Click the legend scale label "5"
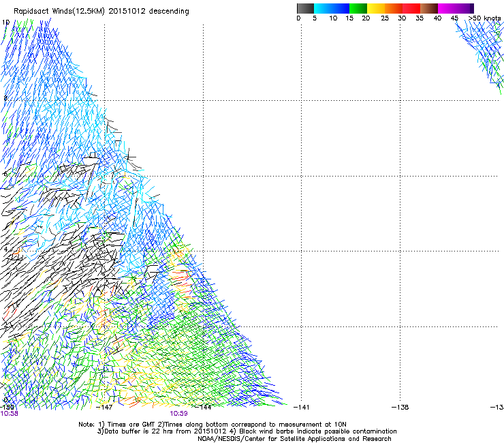Viewport: 504px width, 443px height. [x=315, y=18]
